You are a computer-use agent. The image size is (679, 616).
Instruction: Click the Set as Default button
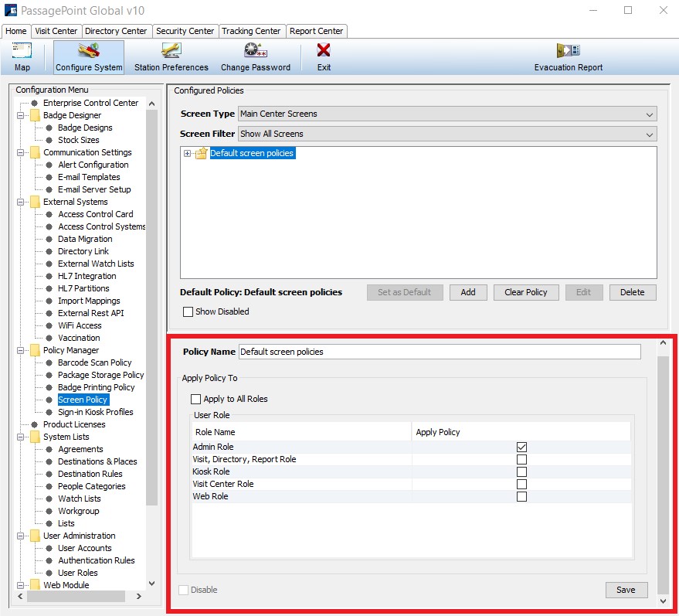click(405, 292)
